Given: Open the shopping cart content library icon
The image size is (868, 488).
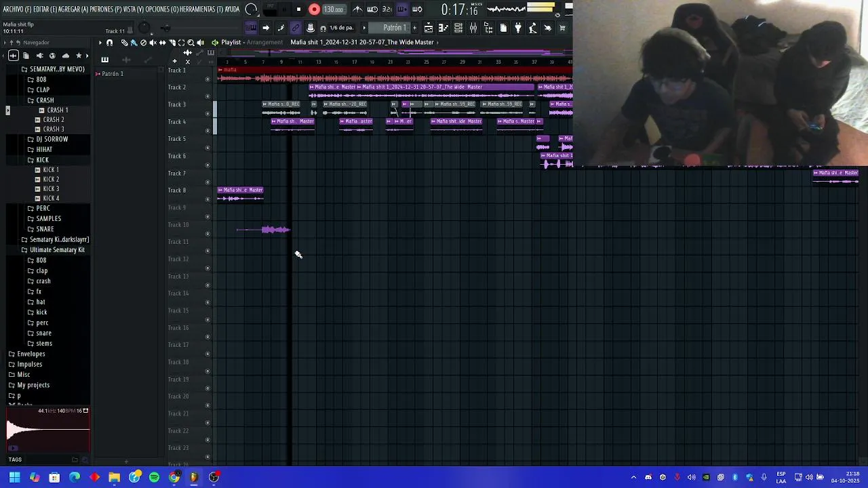Looking at the screenshot, I should tap(562, 28).
